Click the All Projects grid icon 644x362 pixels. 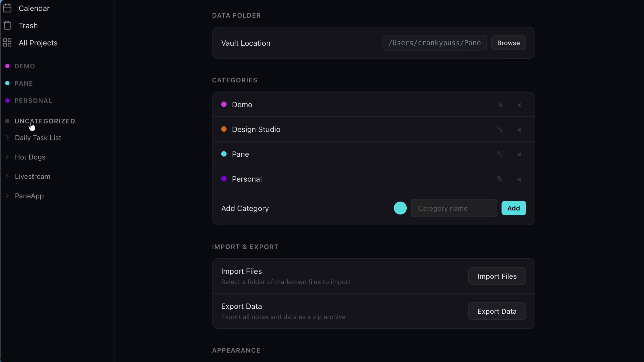click(8, 43)
